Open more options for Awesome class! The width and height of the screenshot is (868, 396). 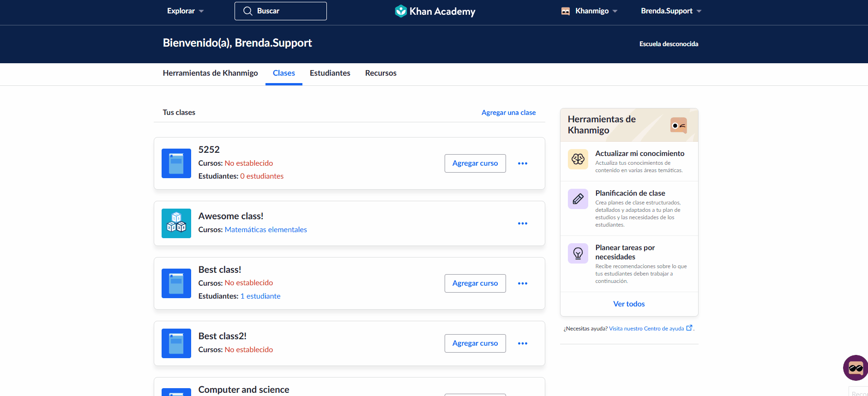click(x=523, y=223)
